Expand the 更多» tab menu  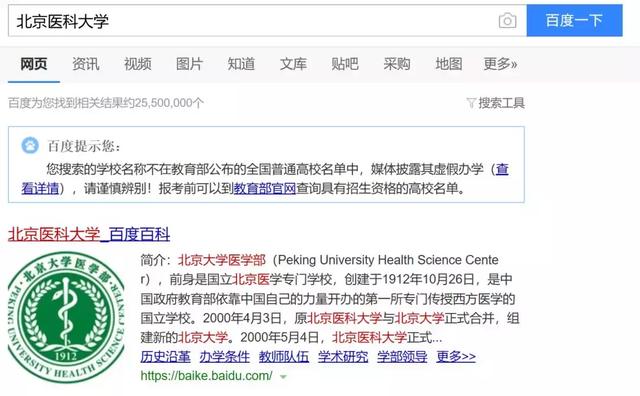[500, 64]
